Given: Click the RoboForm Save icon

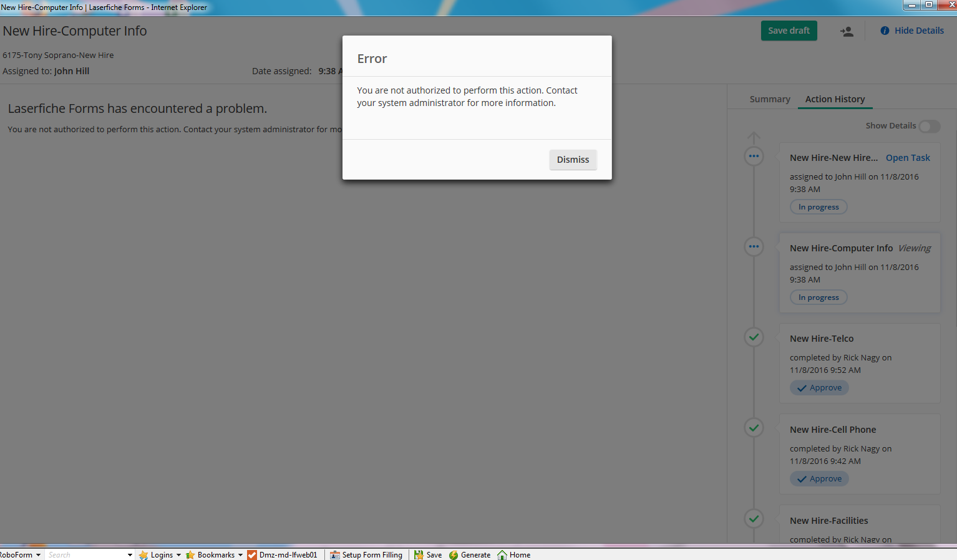Looking at the screenshot, I should tap(419, 555).
